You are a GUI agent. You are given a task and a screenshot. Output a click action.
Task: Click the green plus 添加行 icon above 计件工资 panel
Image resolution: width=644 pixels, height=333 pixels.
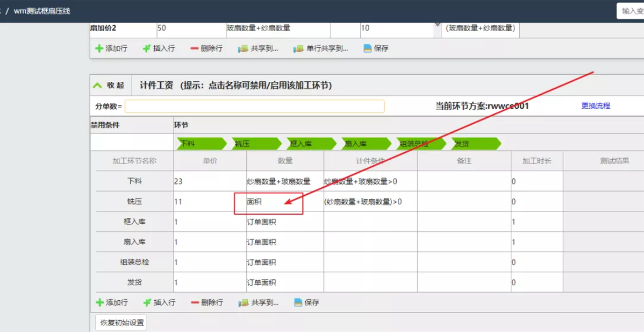99,48
